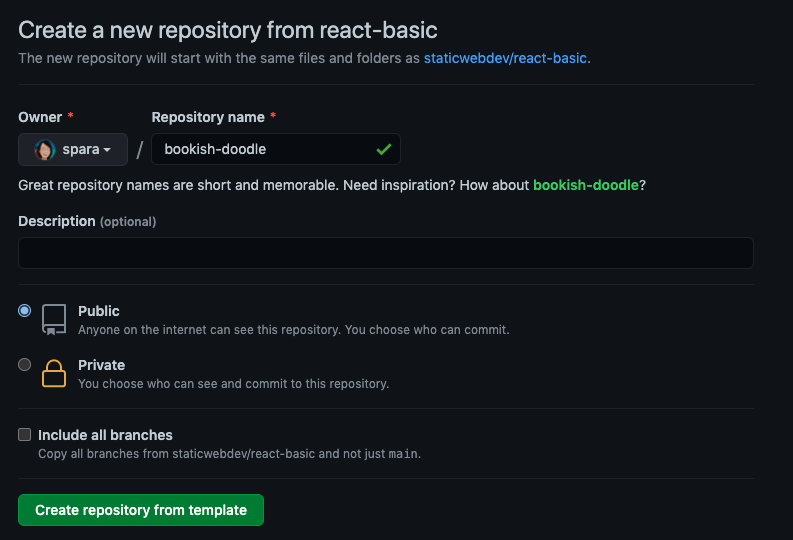793x540 pixels.
Task: Open the staticwebdev/react-basic link
Action: point(505,58)
